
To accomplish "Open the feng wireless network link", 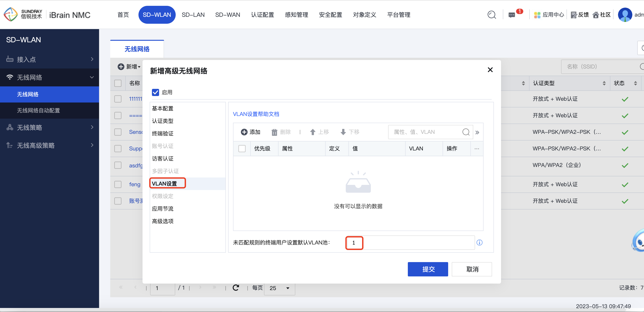I will 134,184.
